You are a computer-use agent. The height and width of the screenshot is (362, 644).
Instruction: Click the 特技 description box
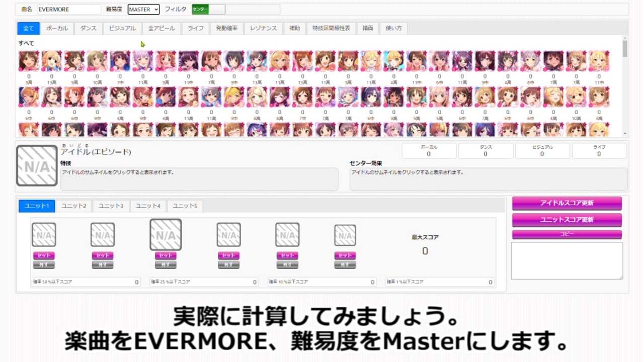click(199, 179)
